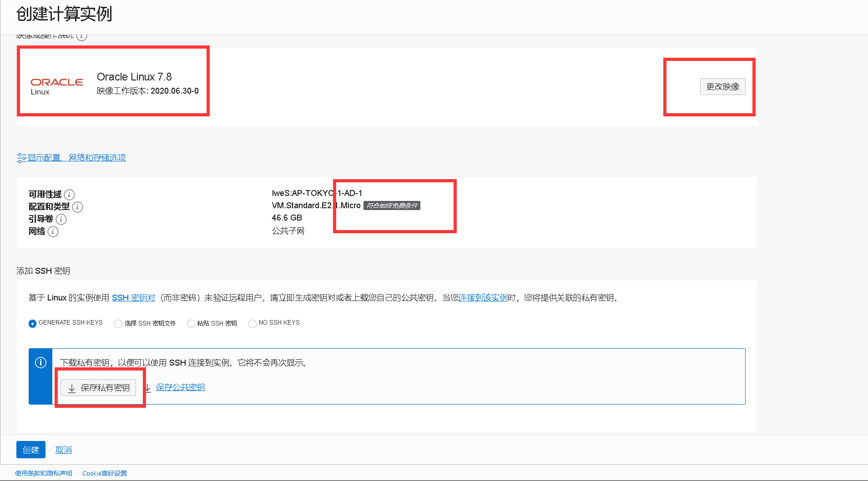Select the 选择 SSH 密钥文件 option
Screen dimensions: 868x481
click(x=118, y=323)
